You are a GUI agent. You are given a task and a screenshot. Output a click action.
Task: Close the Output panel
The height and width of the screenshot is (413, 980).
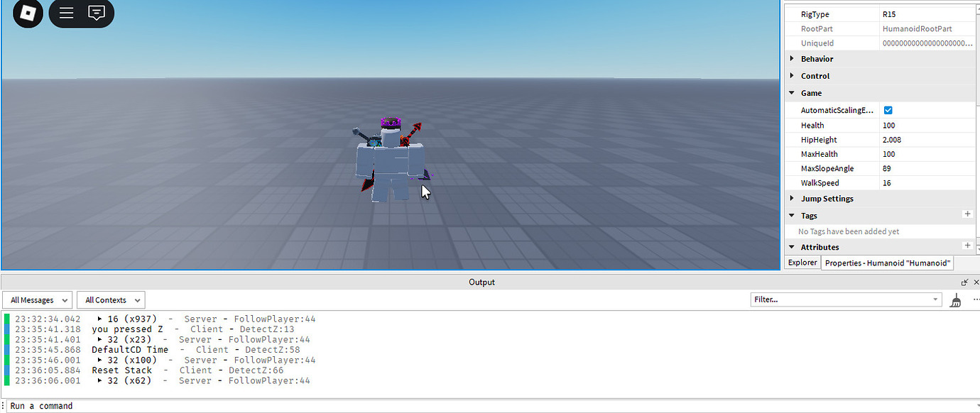point(976,282)
